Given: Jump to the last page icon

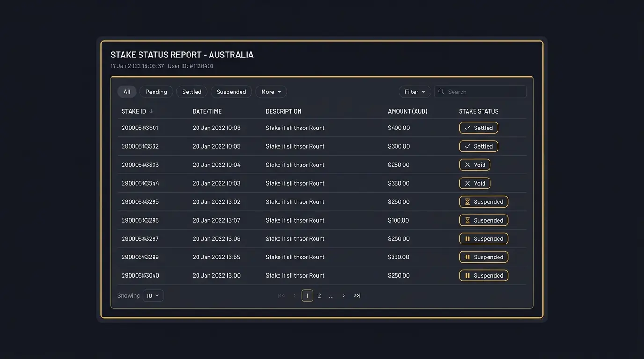Looking at the screenshot, I should [357, 295].
